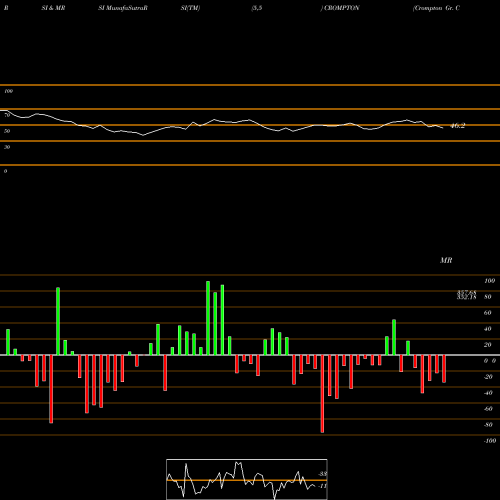Click the 100 label on MR right axis
This screenshot has height=500, width=500.
pyautogui.click(x=489, y=281)
